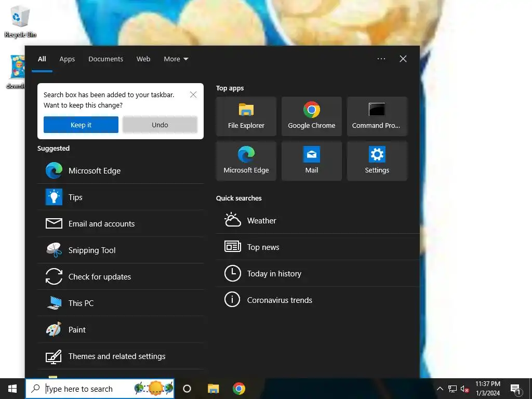Open Microsoft Edge in Suggested list
Viewport: 532px width, 399px height.
(121, 170)
